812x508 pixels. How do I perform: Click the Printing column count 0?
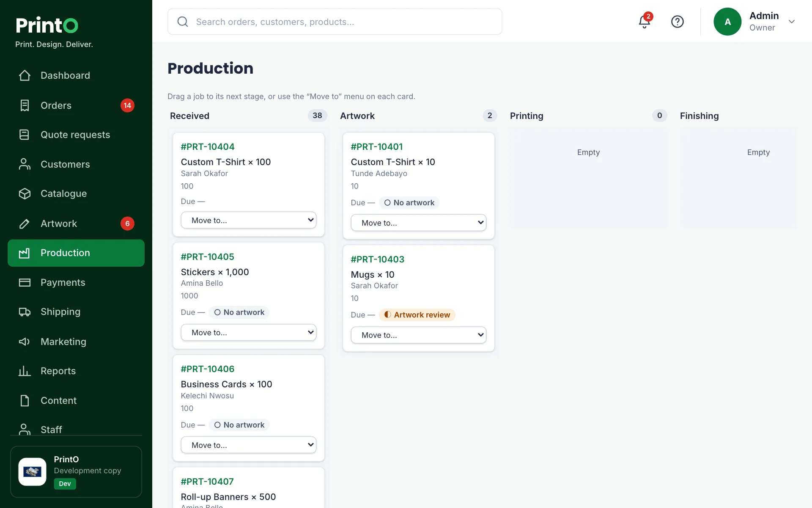click(x=659, y=116)
